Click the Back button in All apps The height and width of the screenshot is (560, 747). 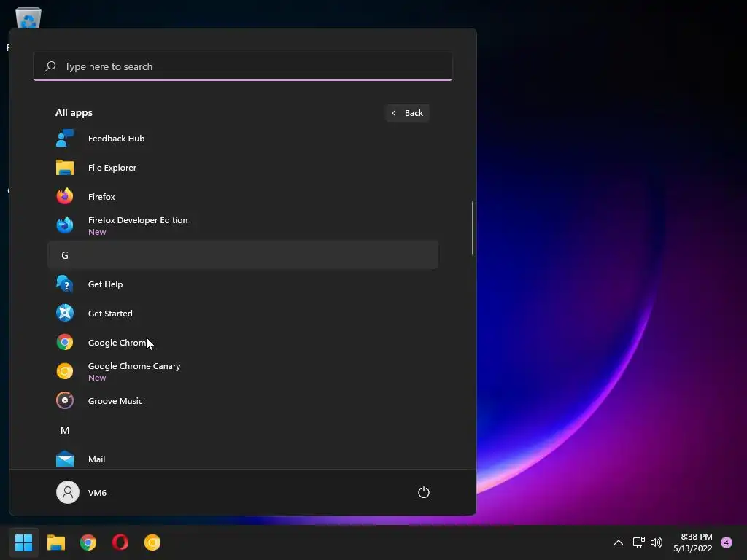(407, 113)
